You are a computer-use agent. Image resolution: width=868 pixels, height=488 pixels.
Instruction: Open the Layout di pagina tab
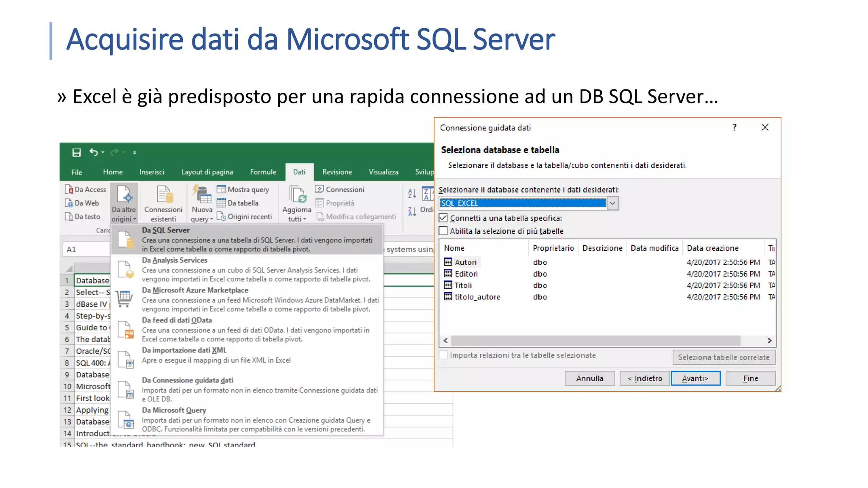pos(207,172)
